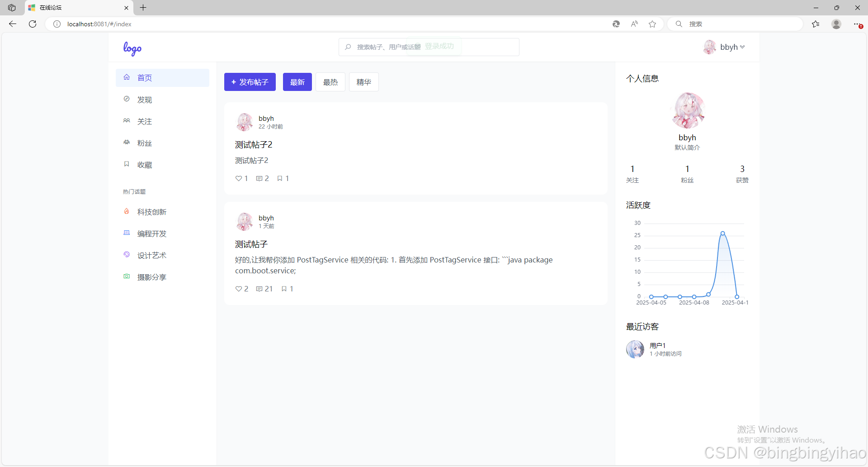This screenshot has height=467, width=868.
Task: Like the 测试帖子2 post
Action: 242,178
